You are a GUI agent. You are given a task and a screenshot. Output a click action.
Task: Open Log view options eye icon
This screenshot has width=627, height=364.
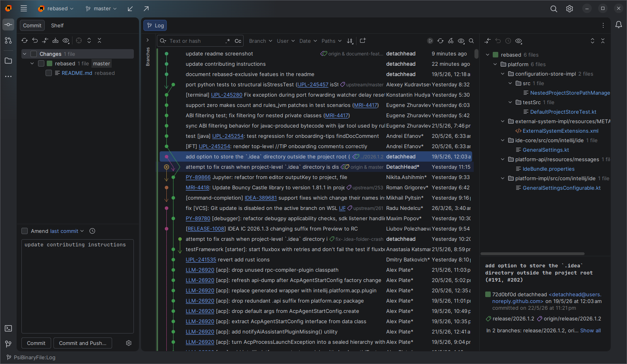pyautogui.click(x=461, y=41)
